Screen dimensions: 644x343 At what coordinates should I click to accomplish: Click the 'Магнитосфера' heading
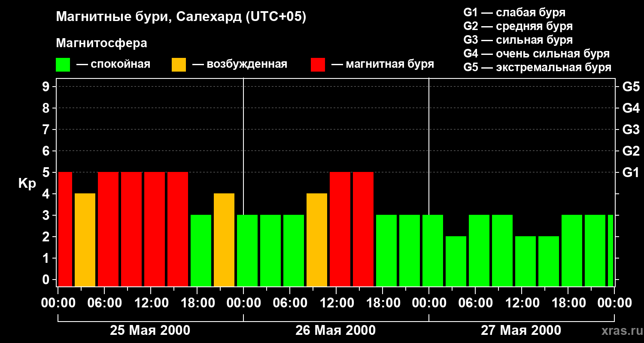(x=102, y=43)
